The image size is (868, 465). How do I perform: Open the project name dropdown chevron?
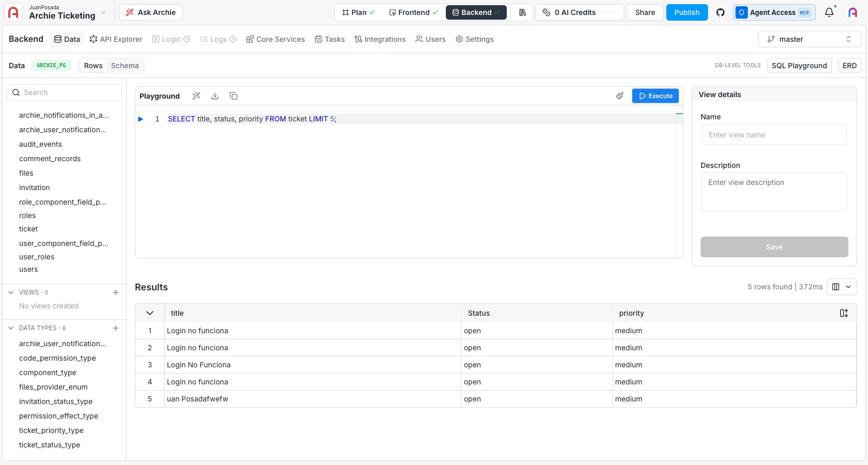(x=103, y=12)
